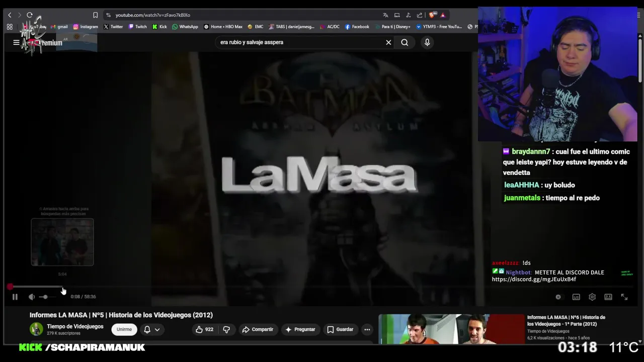Open the share icon in address bar

[420, 15]
